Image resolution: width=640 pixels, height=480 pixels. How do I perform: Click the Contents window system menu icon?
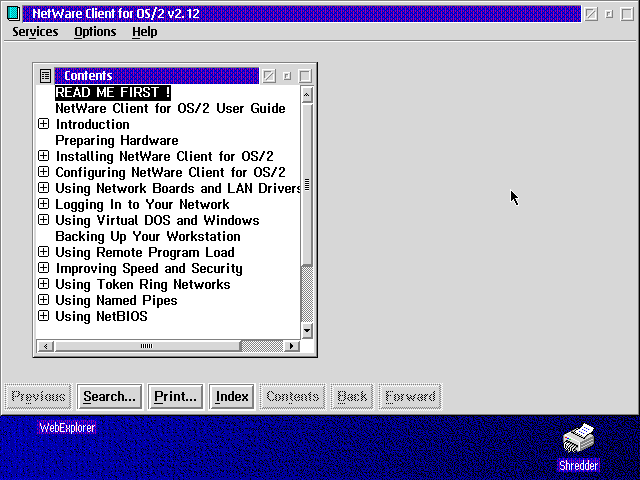point(45,76)
